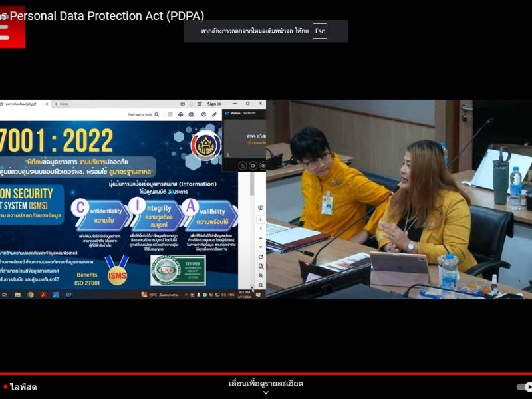This screenshot has width=532, height=399.
Task: Click the zoom in magnifier in right sidebar
Action: [x=261, y=275]
